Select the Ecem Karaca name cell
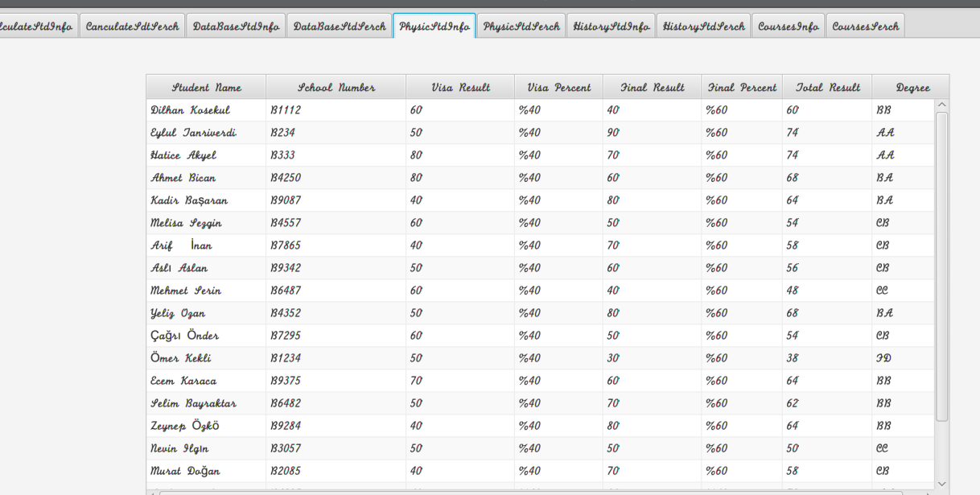The width and height of the screenshot is (980, 495). pos(206,381)
